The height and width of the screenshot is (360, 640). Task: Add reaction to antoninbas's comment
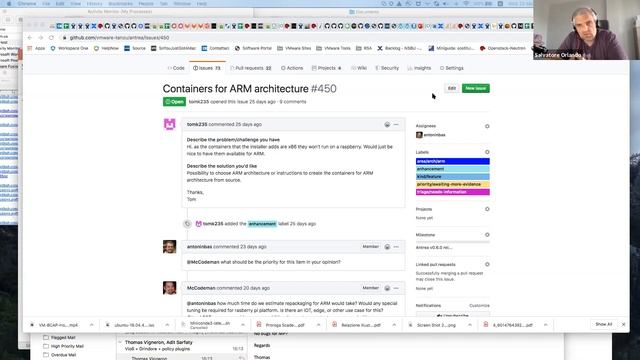387,247
